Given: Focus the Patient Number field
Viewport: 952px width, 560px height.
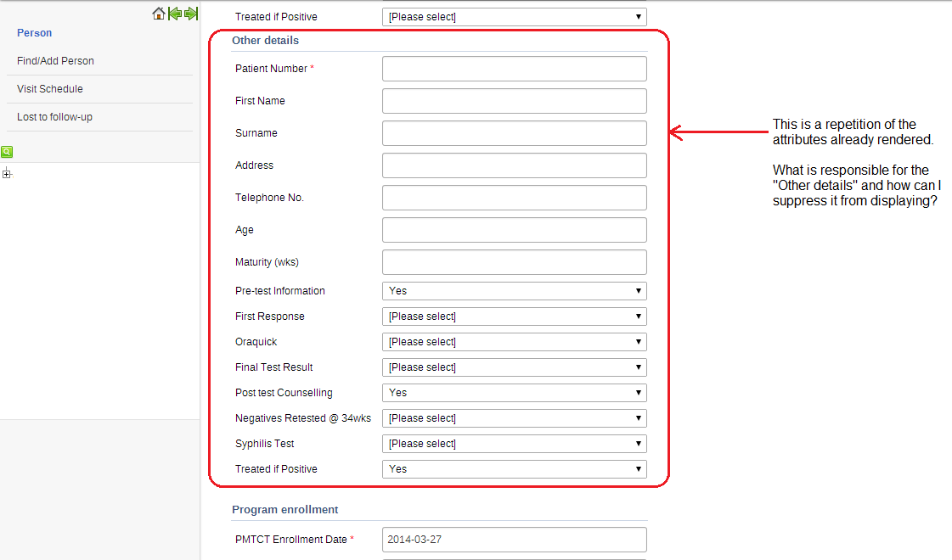Looking at the screenshot, I should pyautogui.click(x=514, y=69).
